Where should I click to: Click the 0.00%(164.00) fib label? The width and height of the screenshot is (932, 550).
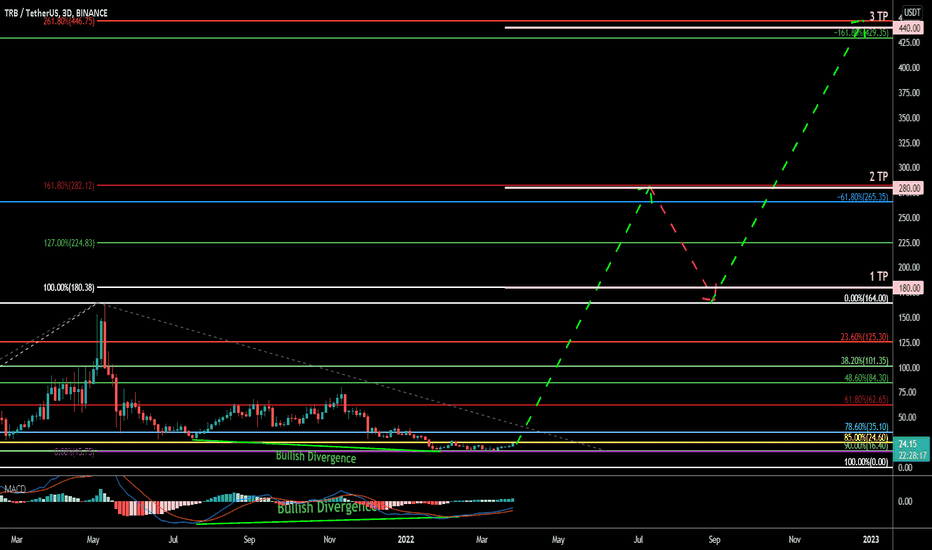coord(866,298)
